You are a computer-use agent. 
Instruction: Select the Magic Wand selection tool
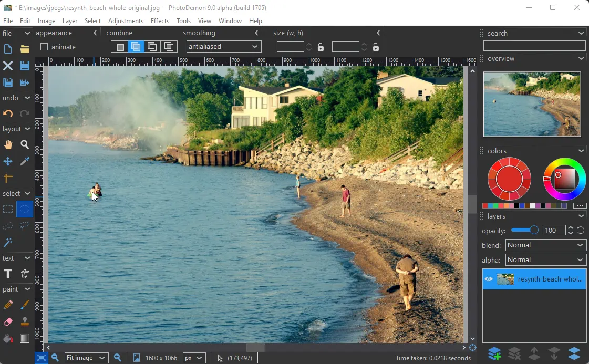[8, 243]
